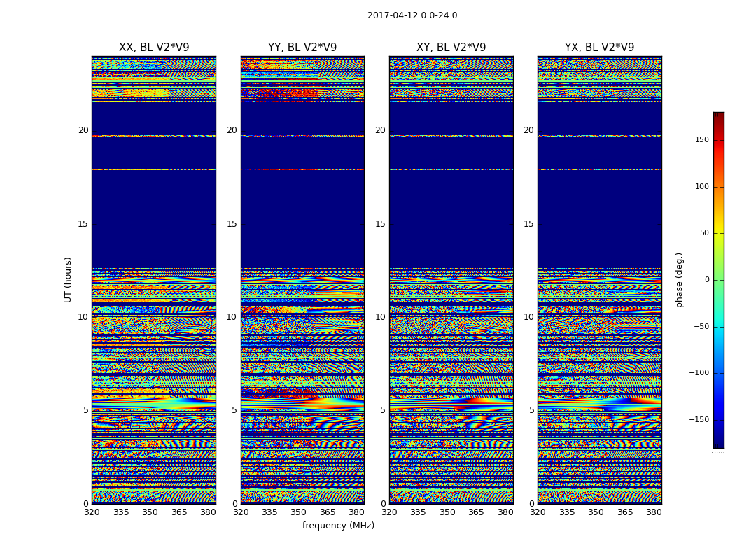Click the '380' frequency tick under YY panel
Screen dimensions: 735x560
pos(357,512)
